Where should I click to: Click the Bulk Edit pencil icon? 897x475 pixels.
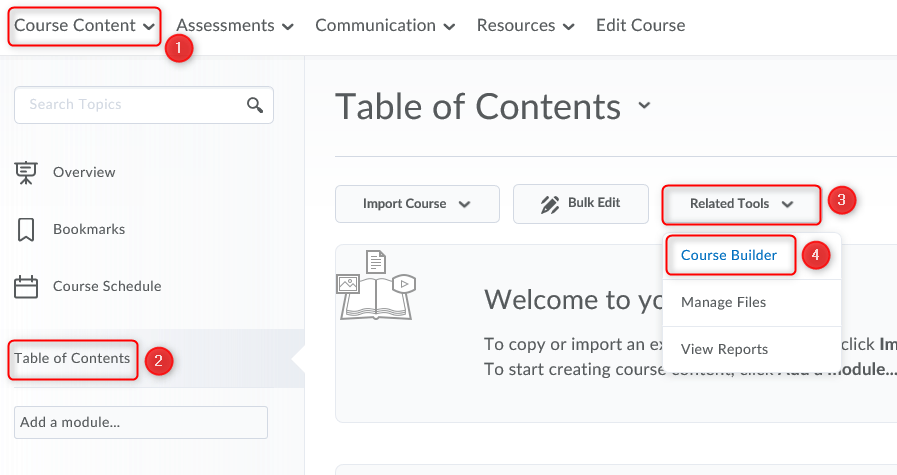click(549, 204)
